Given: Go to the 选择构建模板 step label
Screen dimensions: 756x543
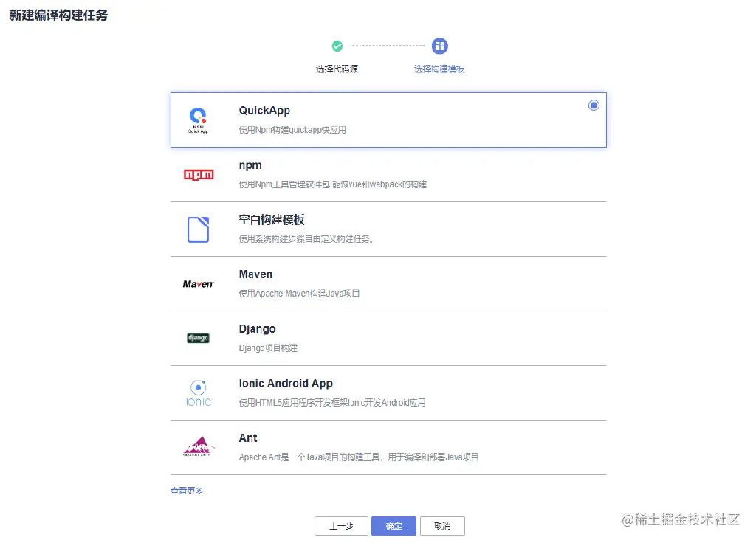Looking at the screenshot, I should 439,69.
